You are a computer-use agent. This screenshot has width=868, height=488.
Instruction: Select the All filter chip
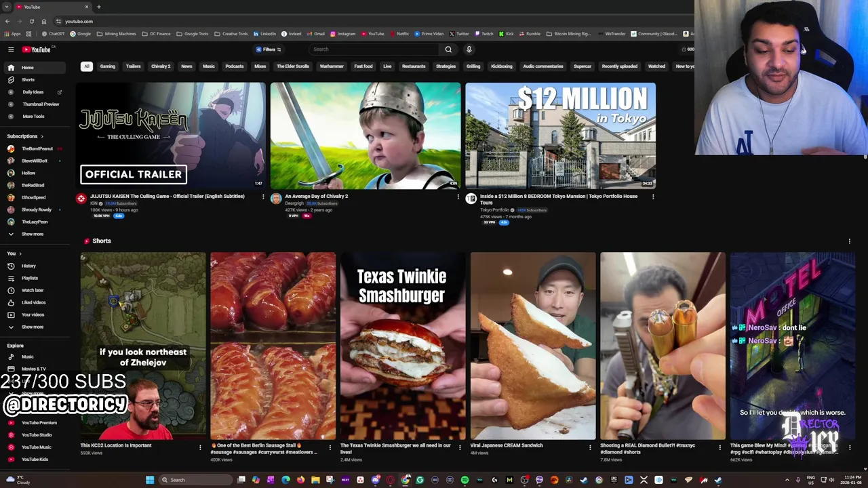86,66
